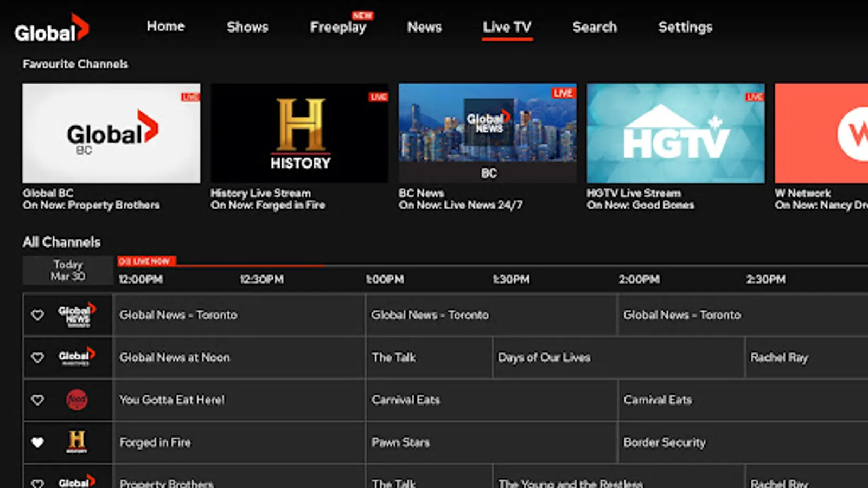Favourite the Food Network channel heart

(37, 400)
